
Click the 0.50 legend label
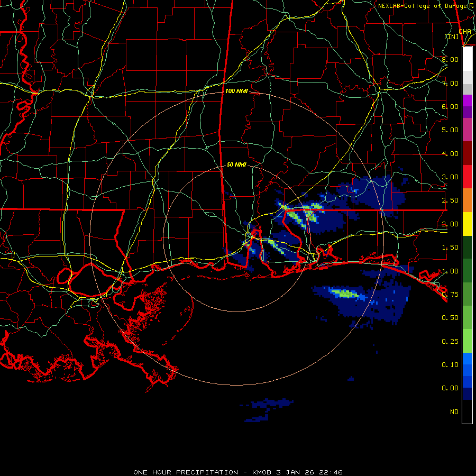450,318
